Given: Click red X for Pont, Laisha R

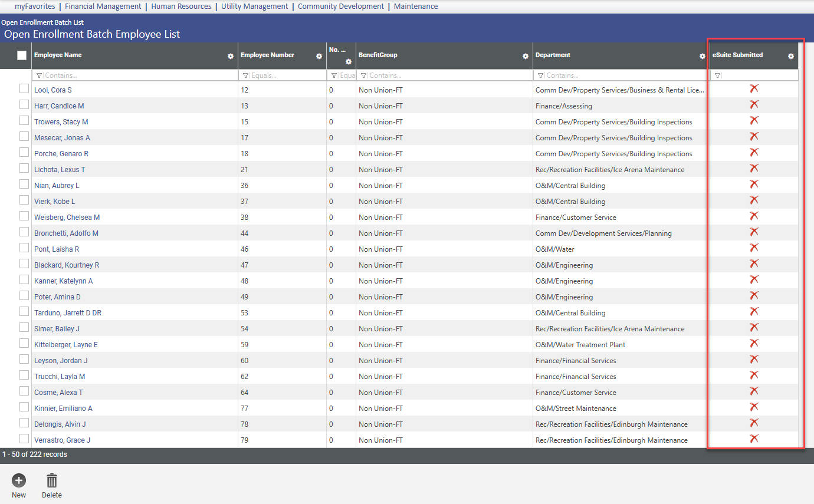Looking at the screenshot, I should pos(754,248).
